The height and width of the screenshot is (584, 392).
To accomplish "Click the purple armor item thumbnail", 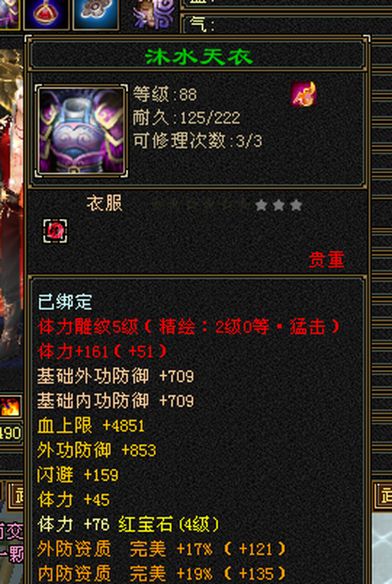I will click(x=82, y=131).
